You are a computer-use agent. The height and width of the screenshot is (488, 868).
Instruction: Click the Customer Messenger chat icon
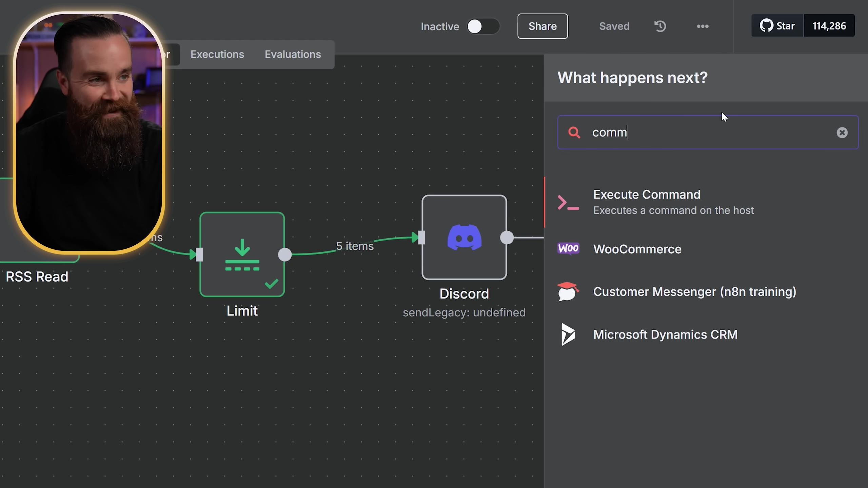coord(568,291)
